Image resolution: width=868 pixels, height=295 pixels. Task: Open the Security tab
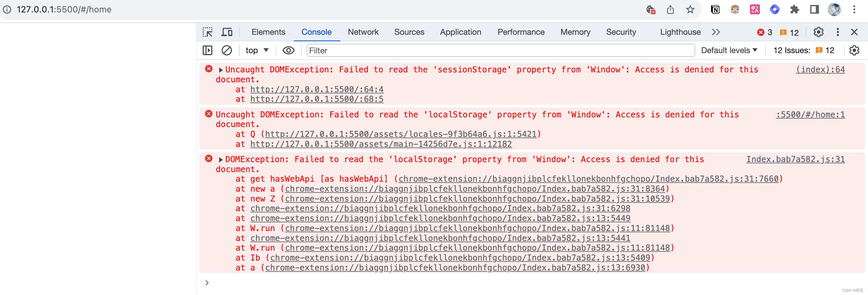click(x=621, y=32)
